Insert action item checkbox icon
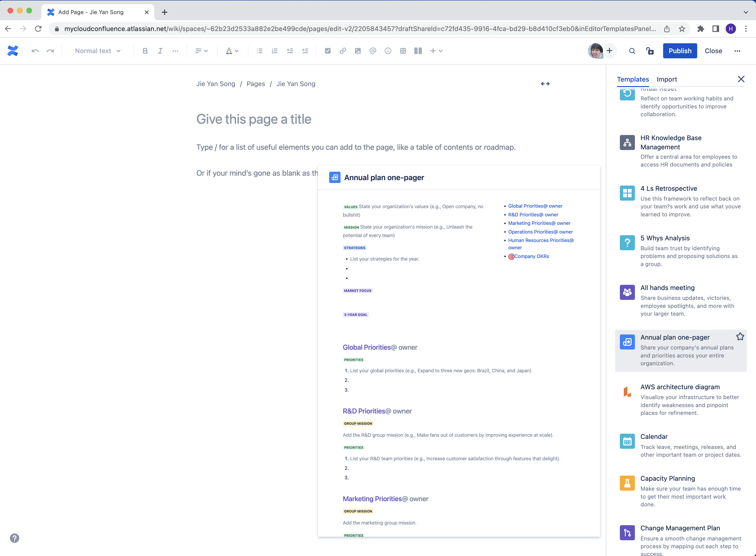This screenshot has height=556, width=756. (327, 51)
